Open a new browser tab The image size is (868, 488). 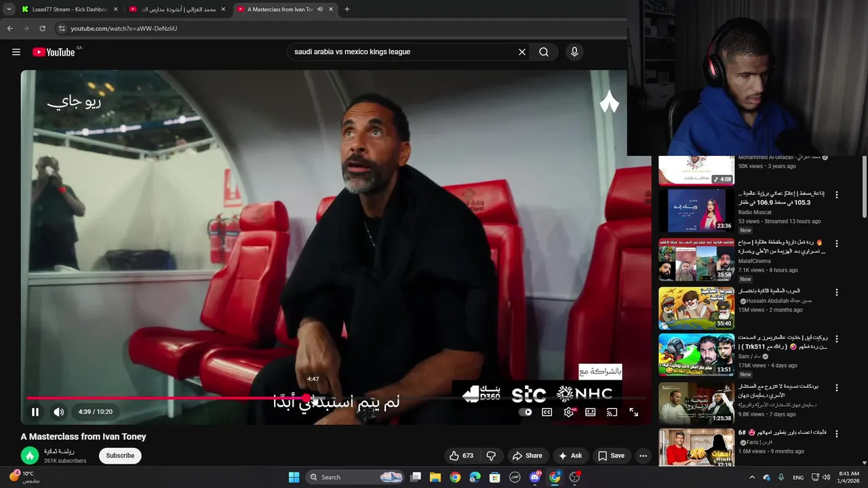click(347, 9)
